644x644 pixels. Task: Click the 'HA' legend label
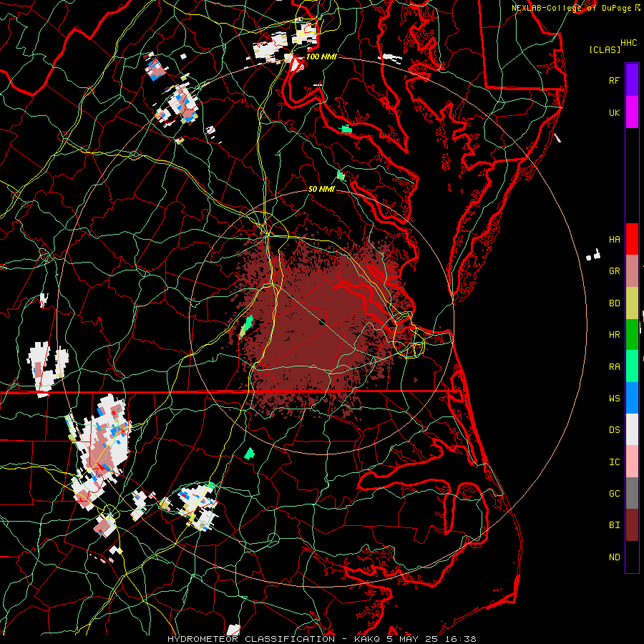tap(615, 240)
